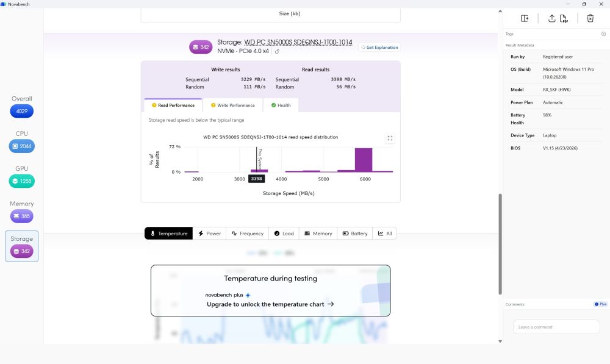The width and height of the screenshot is (610, 364).
Task: Expand the read speed distribution chart fullscreen
Action: click(390, 138)
